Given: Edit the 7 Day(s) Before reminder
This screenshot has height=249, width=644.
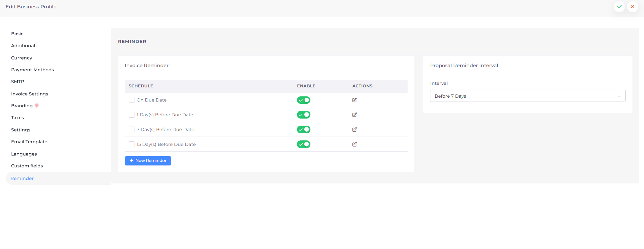Looking at the screenshot, I should click(x=354, y=129).
